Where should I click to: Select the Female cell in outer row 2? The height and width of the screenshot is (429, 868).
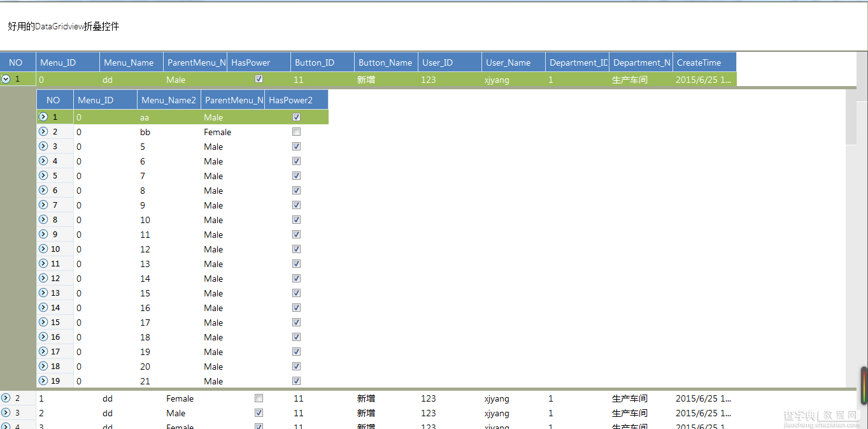click(x=196, y=398)
